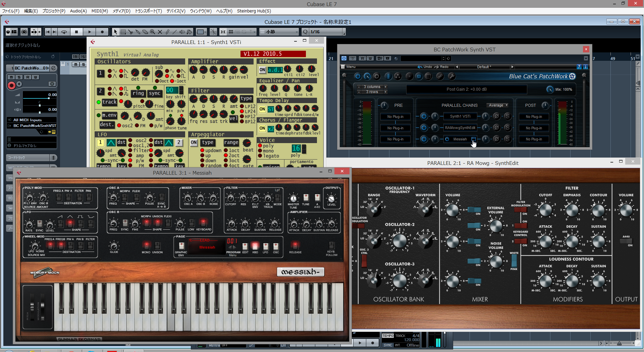Open Edit Channel Settings e button
This screenshot has height=352, width=644.
point(54,68)
